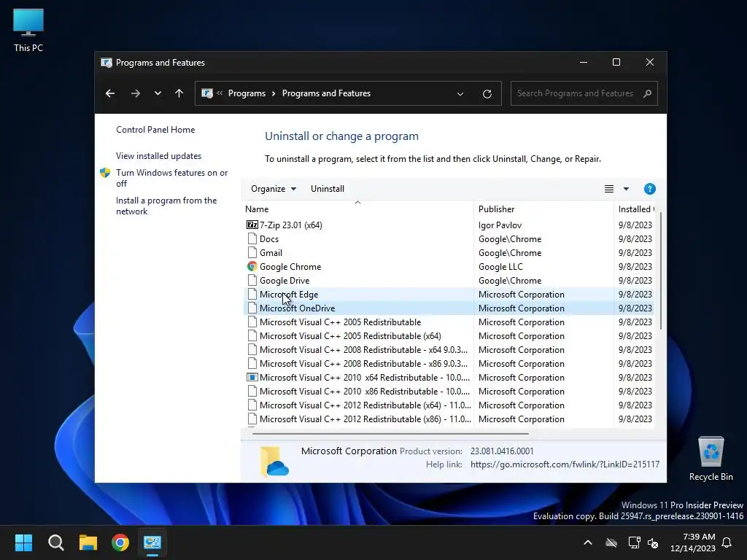
Task: Click the change view list icon
Action: point(609,189)
